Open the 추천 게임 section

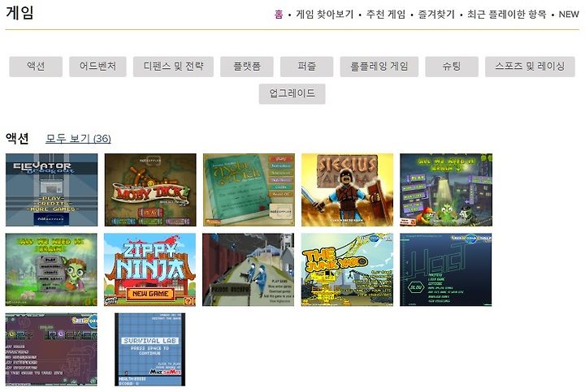click(x=386, y=14)
